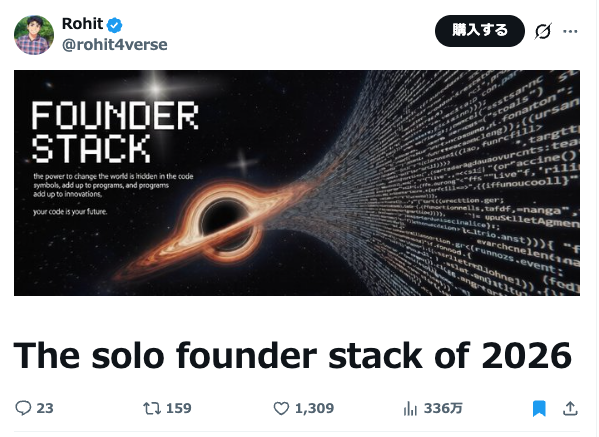Click the FOUNDER STACK pixel title in banner
599x437 pixels.
(x=115, y=132)
